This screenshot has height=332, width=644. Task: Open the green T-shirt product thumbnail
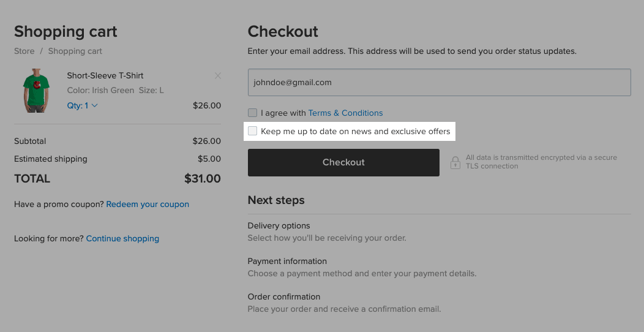tap(36, 91)
